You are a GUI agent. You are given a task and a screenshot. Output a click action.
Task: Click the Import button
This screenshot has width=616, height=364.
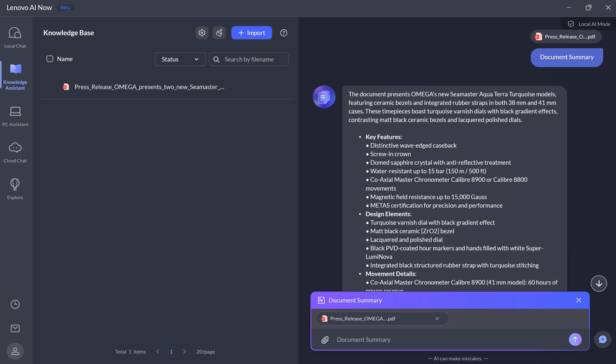(x=251, y=33)
